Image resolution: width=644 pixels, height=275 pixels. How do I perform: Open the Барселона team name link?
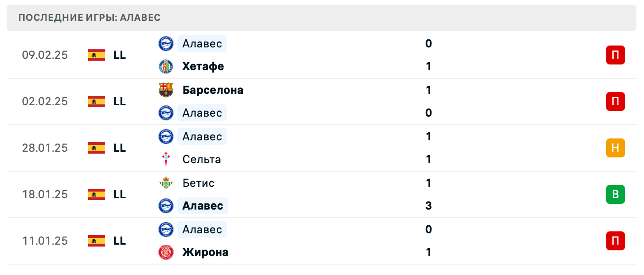212,90
